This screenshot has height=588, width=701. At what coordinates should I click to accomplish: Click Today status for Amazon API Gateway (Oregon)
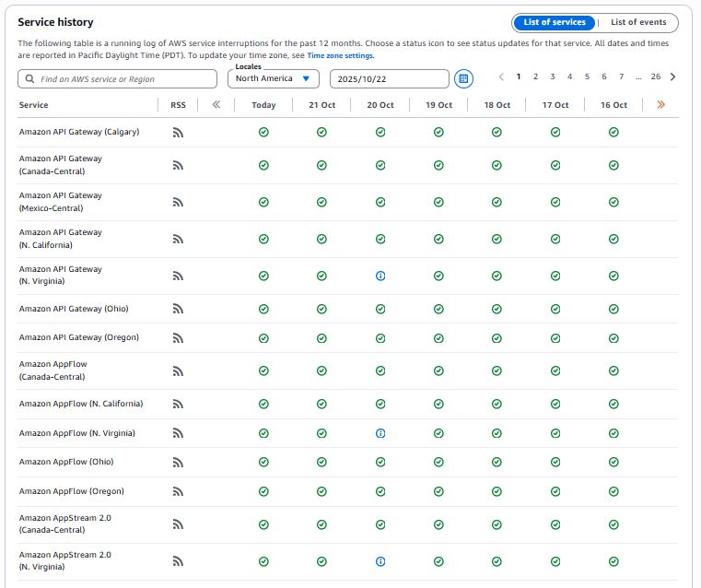pos(263,337)
